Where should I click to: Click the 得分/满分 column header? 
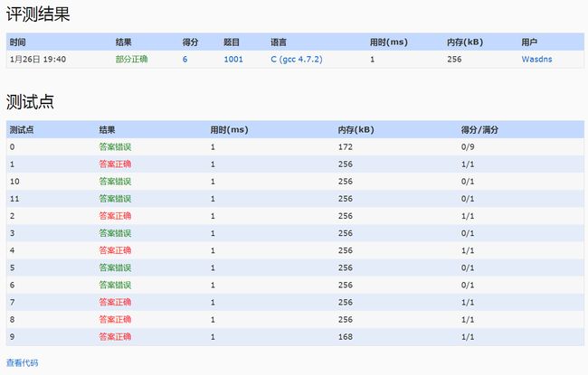(x=479, y=130)
